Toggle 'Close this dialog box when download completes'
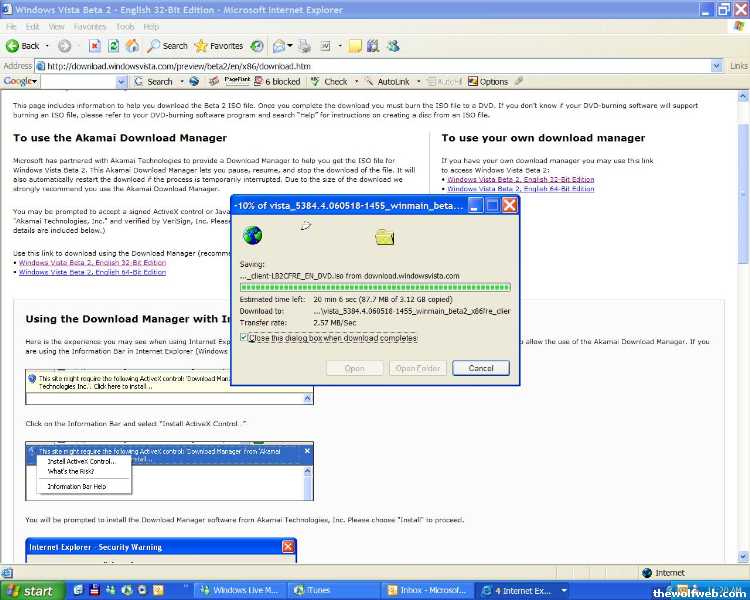Viewport: 750px width, 600px height. point(246,338)
